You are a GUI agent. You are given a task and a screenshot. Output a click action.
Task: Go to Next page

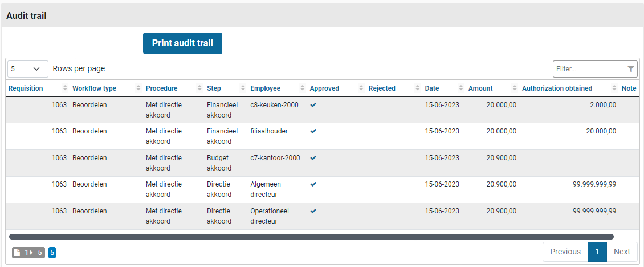622,252
